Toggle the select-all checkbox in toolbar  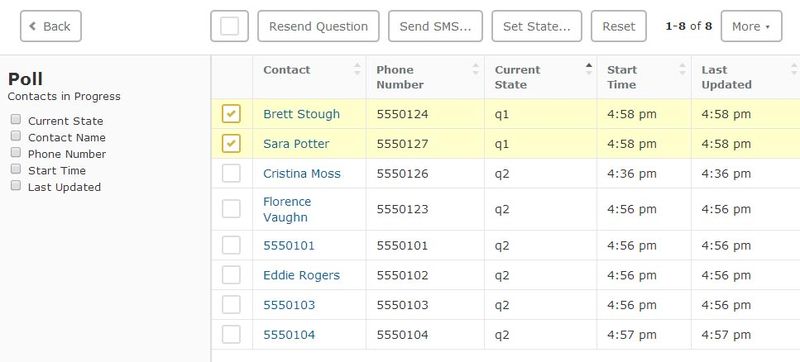(x=230, y=26)
